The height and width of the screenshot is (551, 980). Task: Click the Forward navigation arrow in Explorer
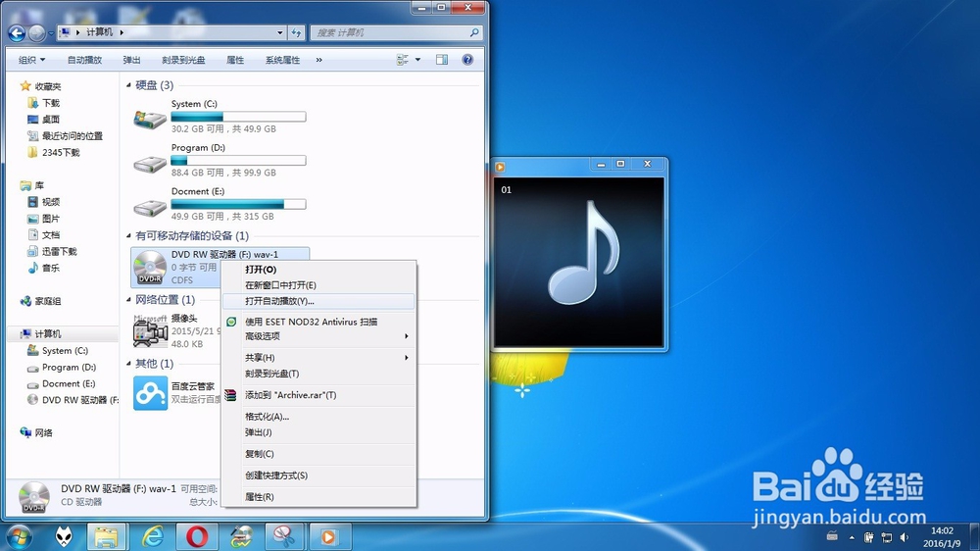point(37,32)
